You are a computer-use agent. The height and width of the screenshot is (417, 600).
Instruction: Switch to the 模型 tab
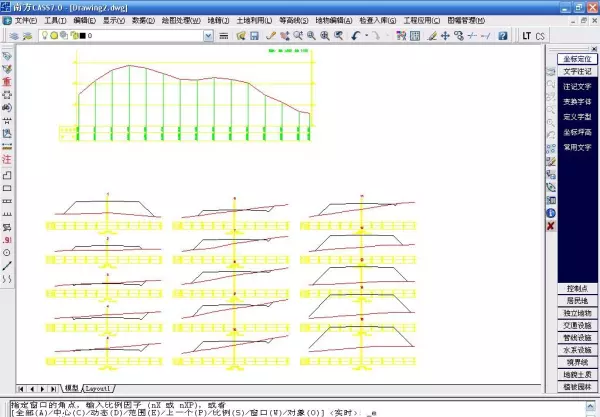tap(72, 388)
